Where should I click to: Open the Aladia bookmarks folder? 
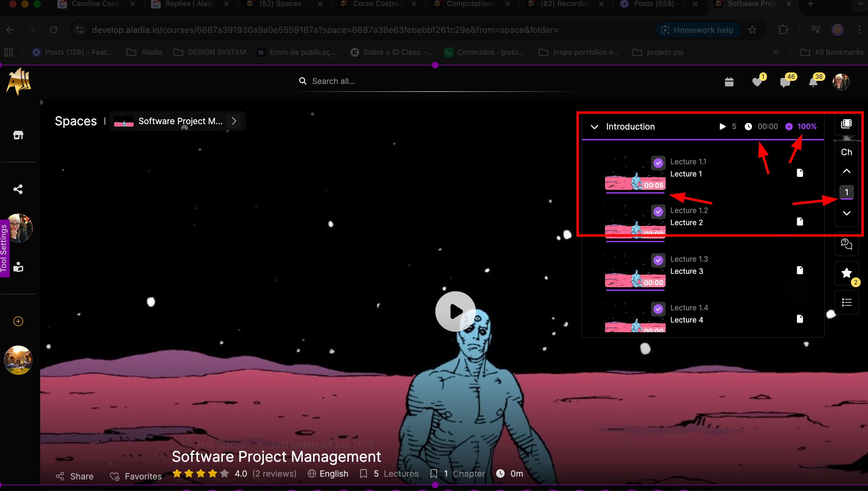(144, 52)
